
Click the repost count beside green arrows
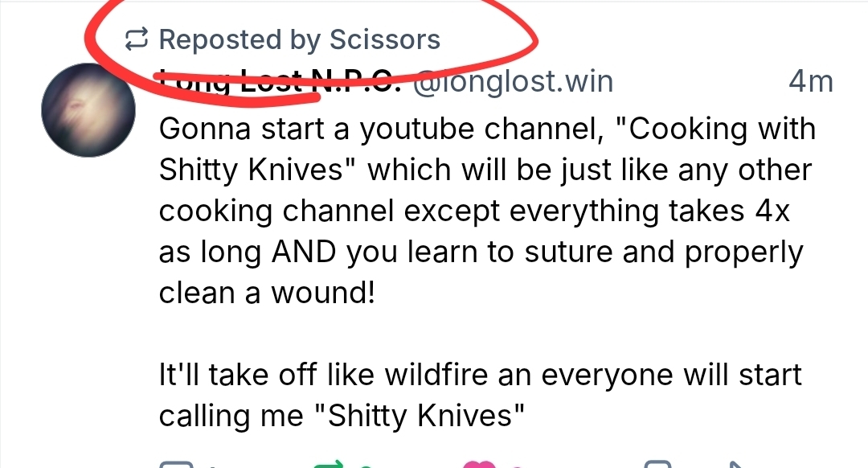pos(366,465)
